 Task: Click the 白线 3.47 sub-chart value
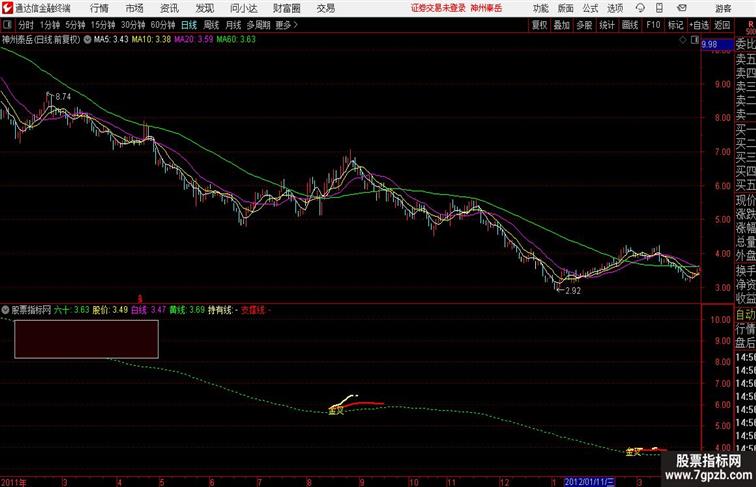pyautogui.click(x=148, y=310)
